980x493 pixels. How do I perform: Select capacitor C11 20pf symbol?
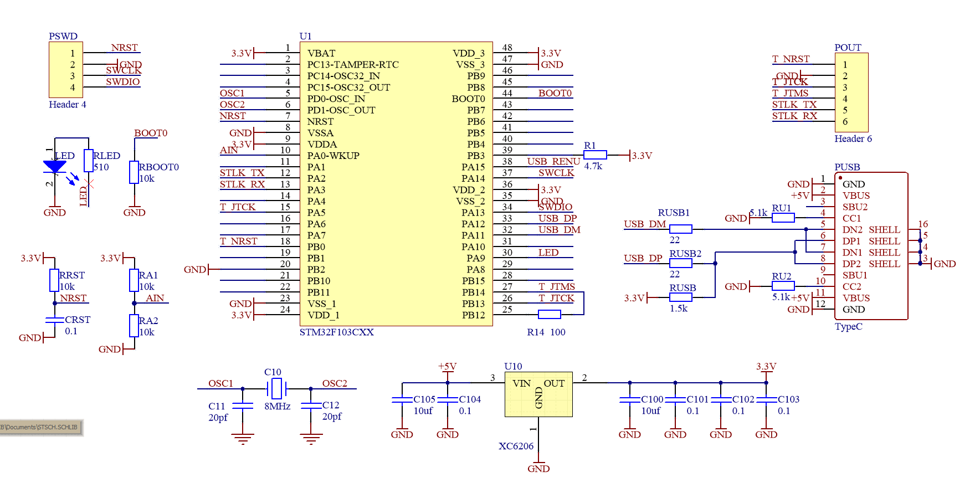click(x=243, y=405)
